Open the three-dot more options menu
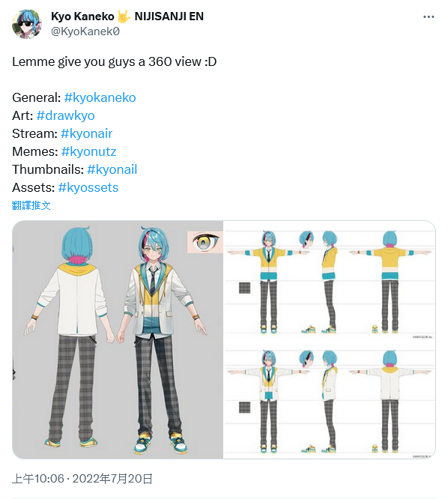 point(429,17)
